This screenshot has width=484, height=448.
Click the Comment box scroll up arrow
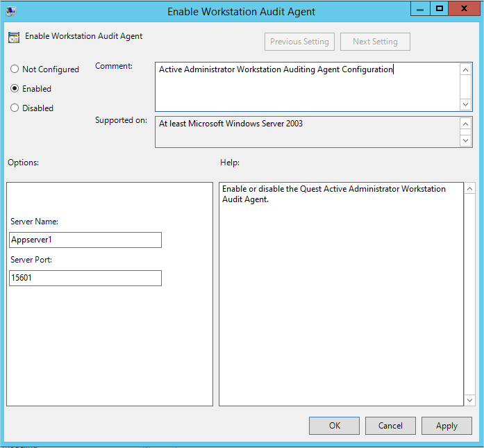coord(465,69)
